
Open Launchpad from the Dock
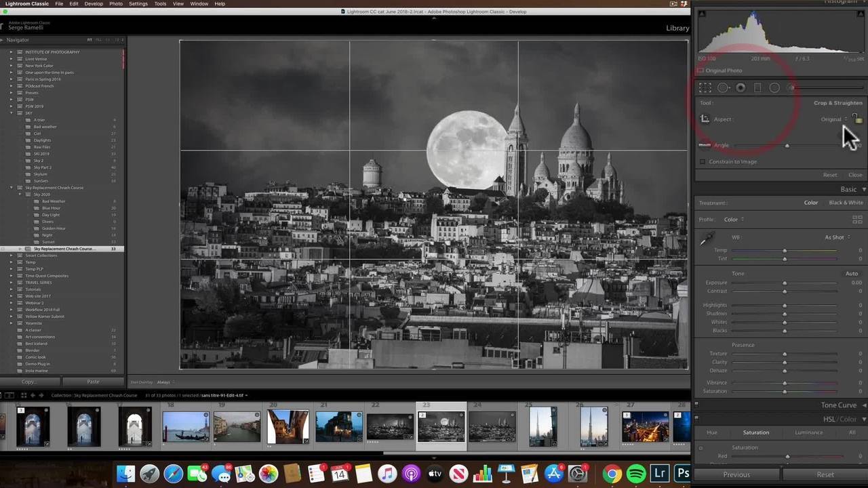click(x=150, y=474)
